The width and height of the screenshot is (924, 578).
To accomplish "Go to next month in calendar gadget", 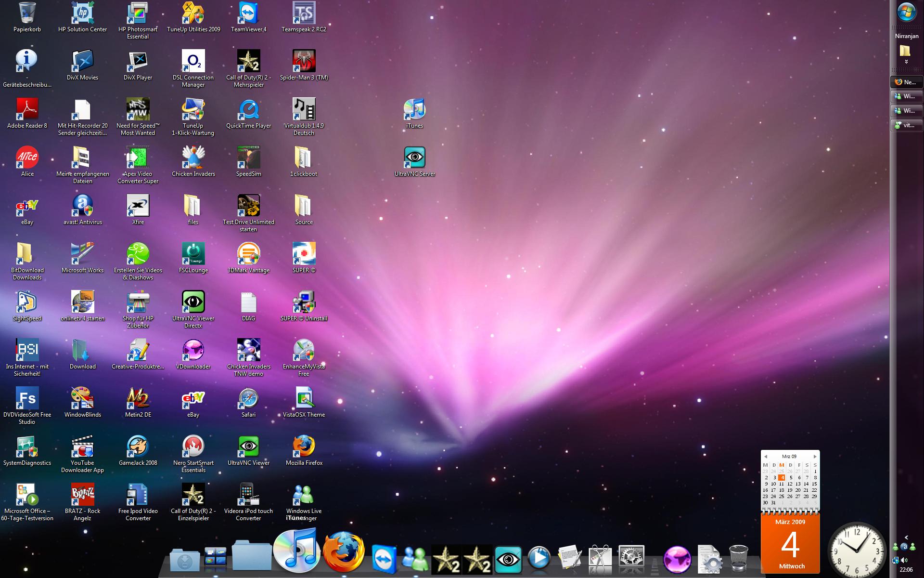I will click(815, 456).
